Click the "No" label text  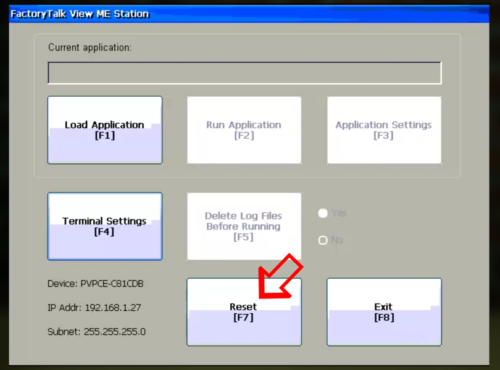(x=337, y=240)
